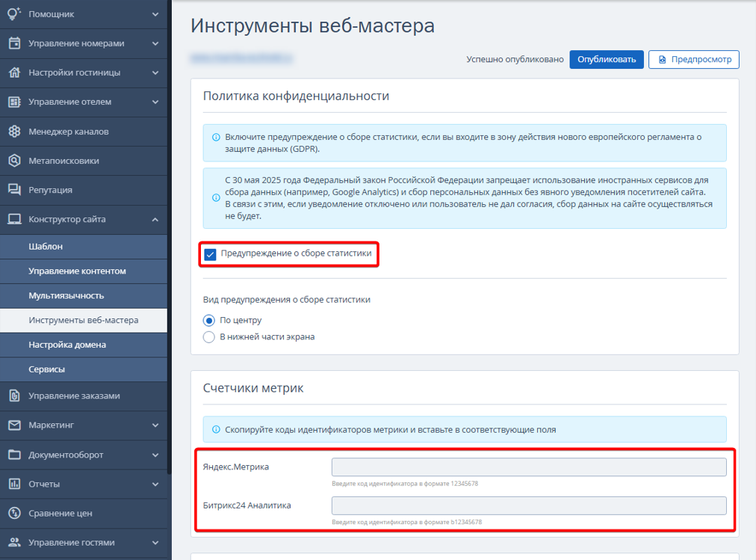This screenshot has height=560, width=756.
Task: Click the Конструктор сайта laptop icon
Action: [x=14, y=220]
